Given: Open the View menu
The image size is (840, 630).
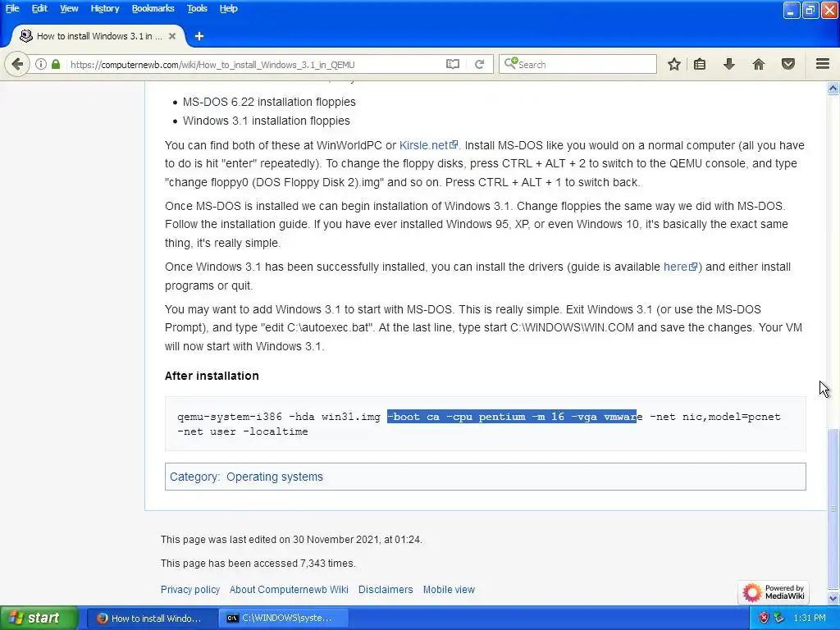Looking at the screenshot, I should pos(69,8).
